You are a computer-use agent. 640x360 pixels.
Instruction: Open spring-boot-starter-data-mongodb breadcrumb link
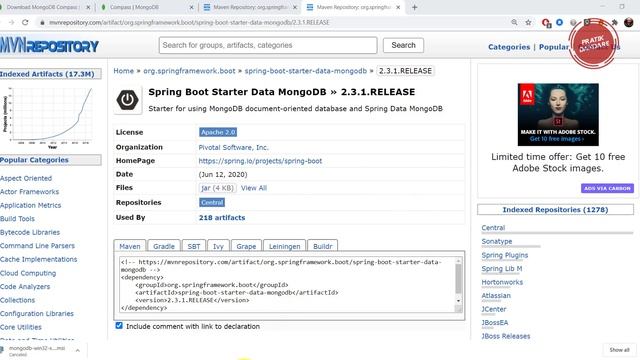pyautogui.click(x=306, y=71)
